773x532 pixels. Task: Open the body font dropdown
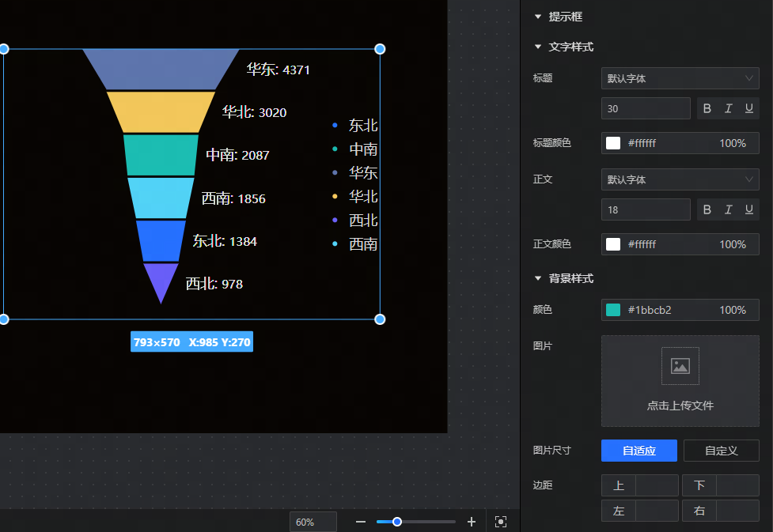680,179
